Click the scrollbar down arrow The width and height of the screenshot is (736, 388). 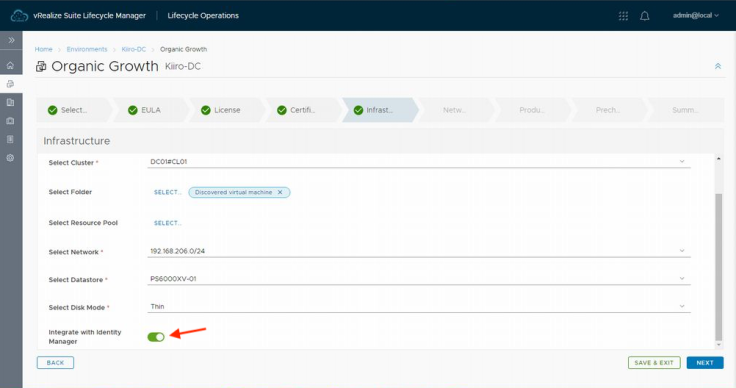pos(718,345)
